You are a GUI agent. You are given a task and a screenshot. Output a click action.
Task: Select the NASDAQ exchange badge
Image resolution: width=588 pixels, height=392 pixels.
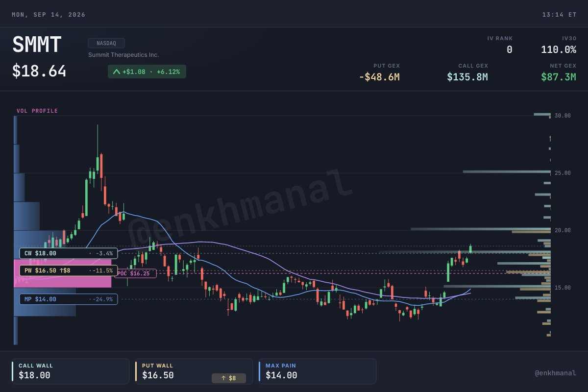106,43
